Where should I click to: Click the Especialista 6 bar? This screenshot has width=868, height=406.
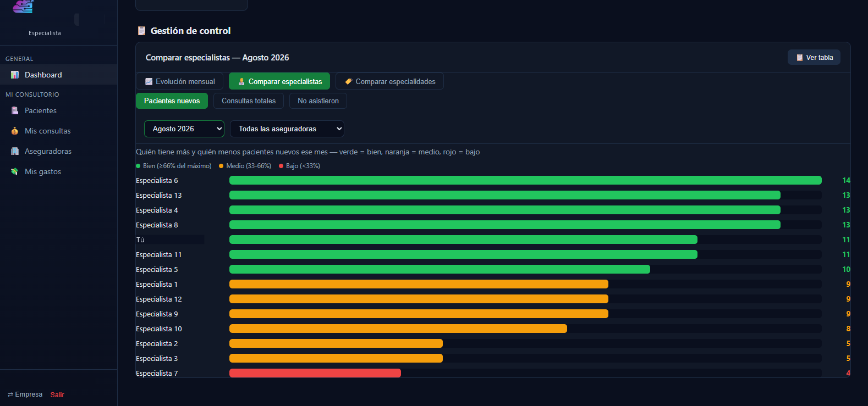(x=525, y=180)
